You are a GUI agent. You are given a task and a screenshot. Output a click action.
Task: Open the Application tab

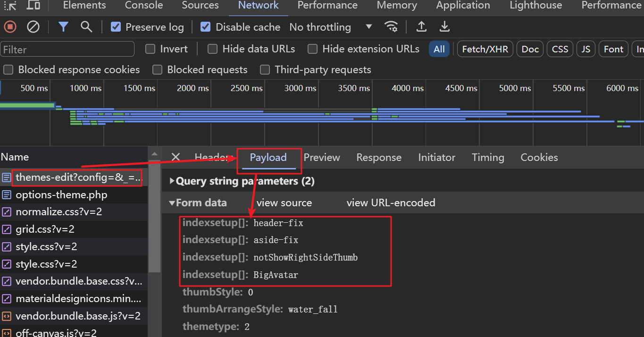(463, 5)
